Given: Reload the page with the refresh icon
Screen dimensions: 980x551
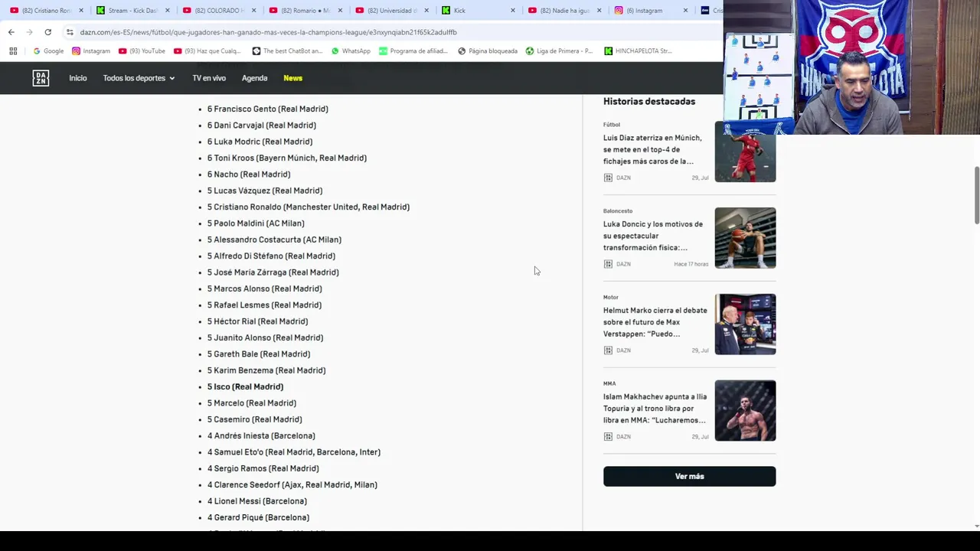Looking at the screenshot, I should point(47,32).
